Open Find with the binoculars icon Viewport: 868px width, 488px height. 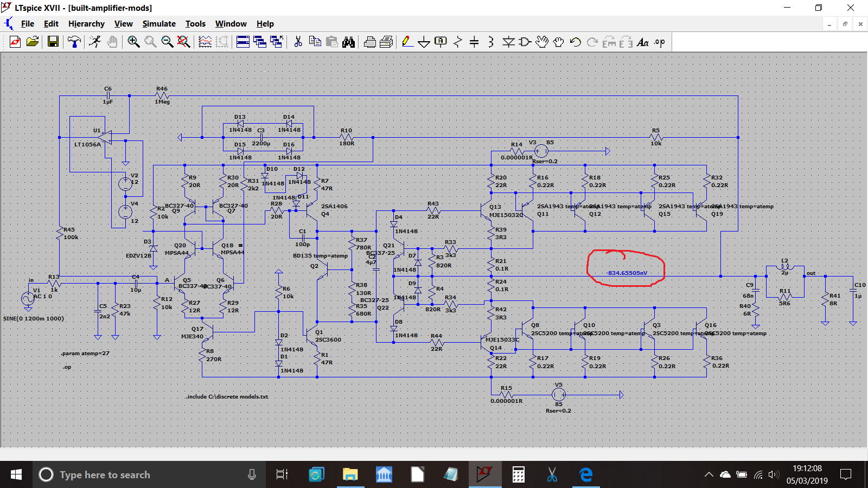click(x=348, y=42)
